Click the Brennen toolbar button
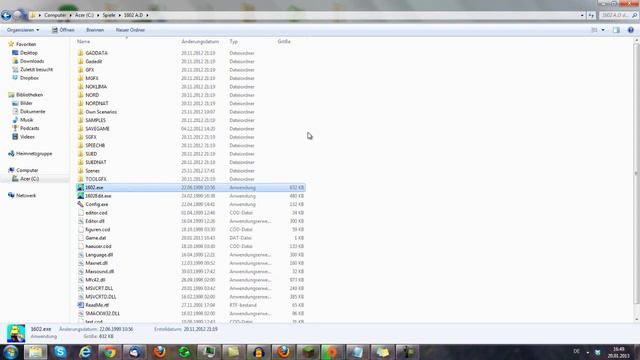The width and height of the screenshot is (640, 360). (95, 30)
